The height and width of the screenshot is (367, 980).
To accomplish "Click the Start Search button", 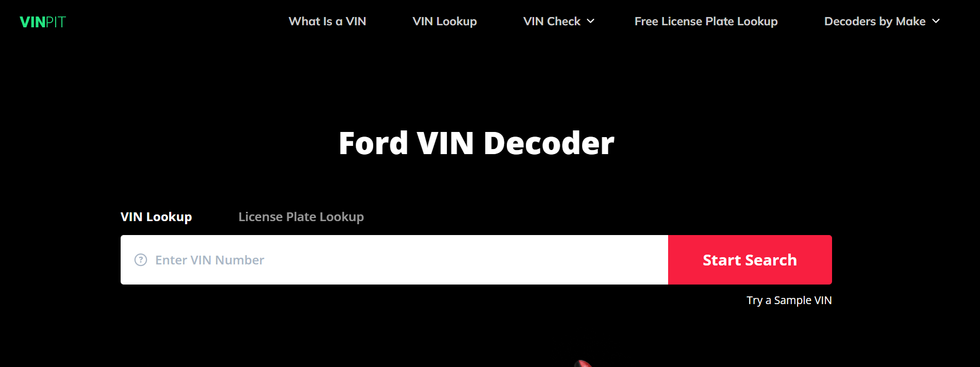I will point(750,260).
